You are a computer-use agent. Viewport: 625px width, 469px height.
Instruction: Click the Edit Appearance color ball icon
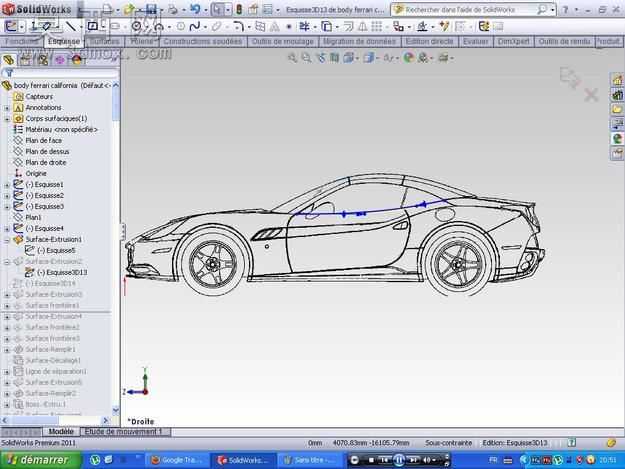[x=408, y=58]
